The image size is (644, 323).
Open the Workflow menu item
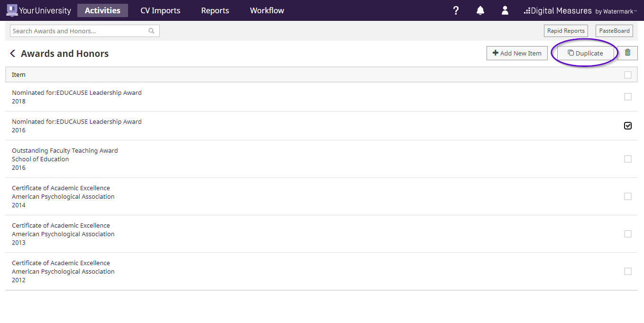click(x=267, y=10)
